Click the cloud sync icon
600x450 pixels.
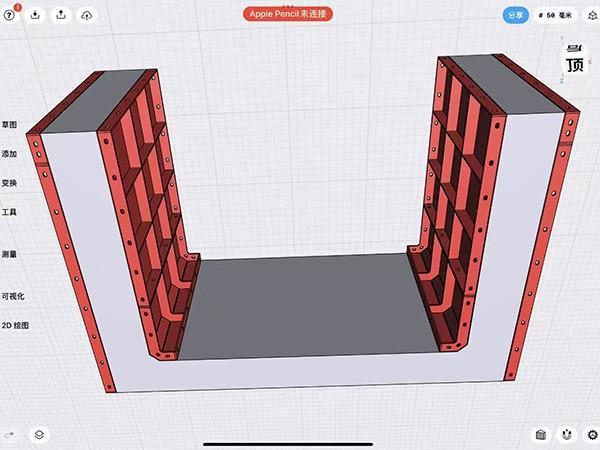pos(86,15)
